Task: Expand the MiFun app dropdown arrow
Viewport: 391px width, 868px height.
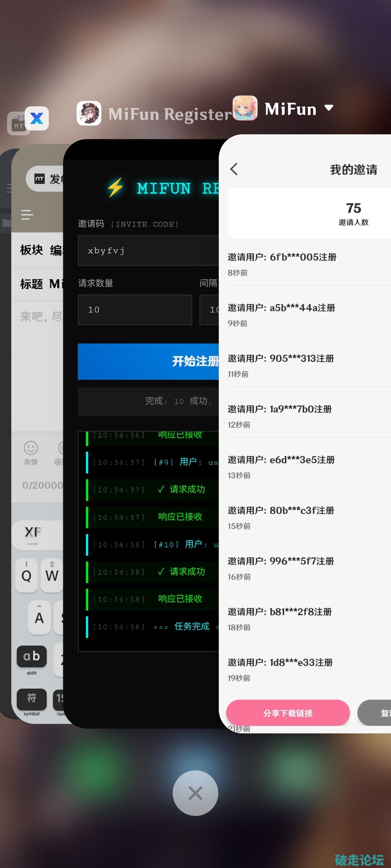Action: 329,108
